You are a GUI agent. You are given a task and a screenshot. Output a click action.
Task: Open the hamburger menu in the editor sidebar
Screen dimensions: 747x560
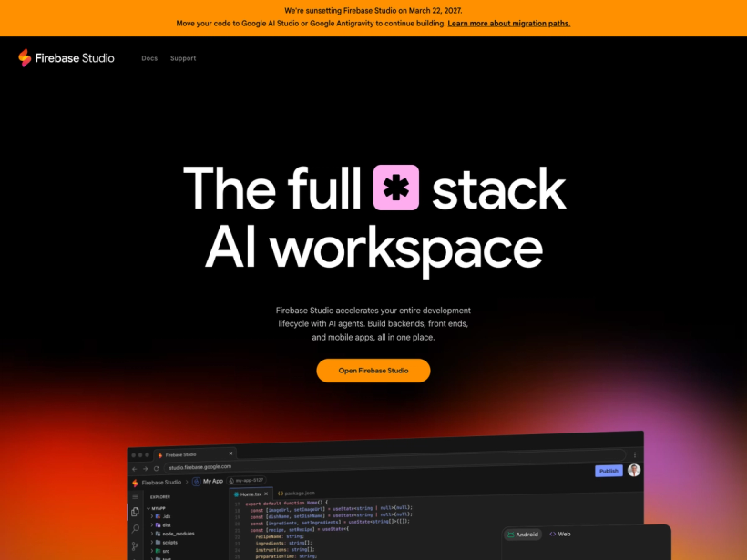136,497
